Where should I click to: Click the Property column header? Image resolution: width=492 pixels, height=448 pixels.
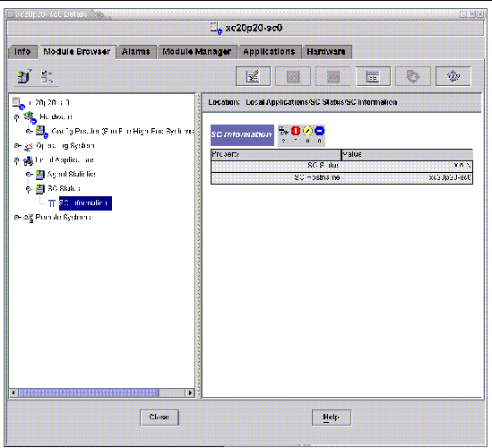(276, 154)
